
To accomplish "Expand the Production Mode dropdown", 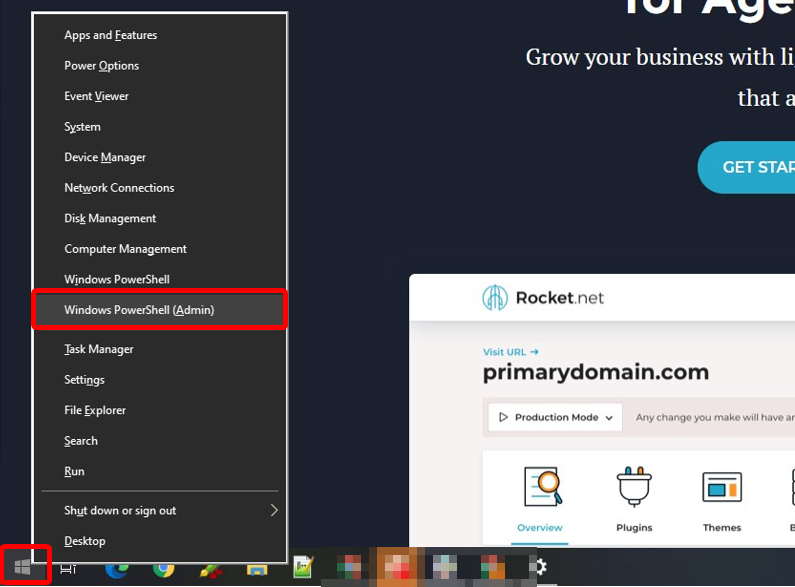I will click(x=555, y=417).
